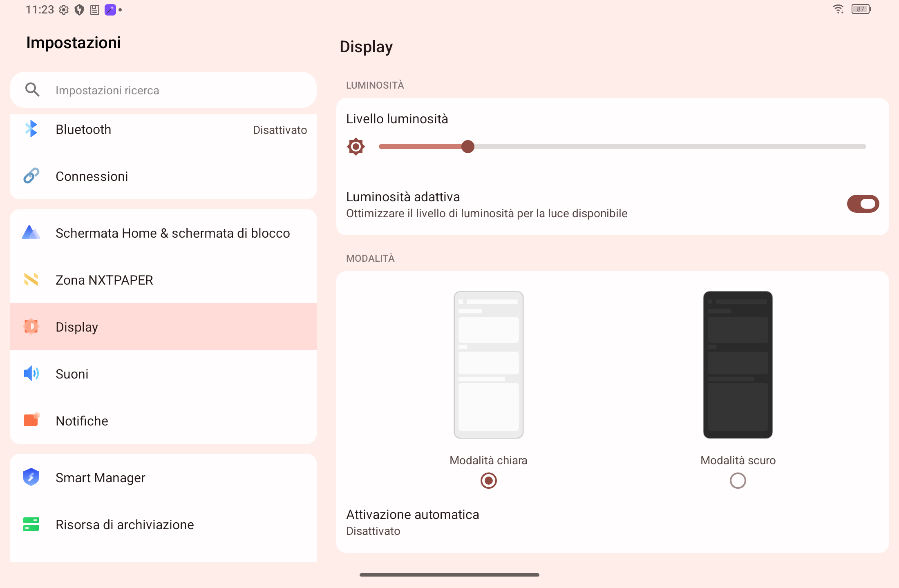Tap the Smart Manager shield icon
899x588 pixels.
coord(31,477)
